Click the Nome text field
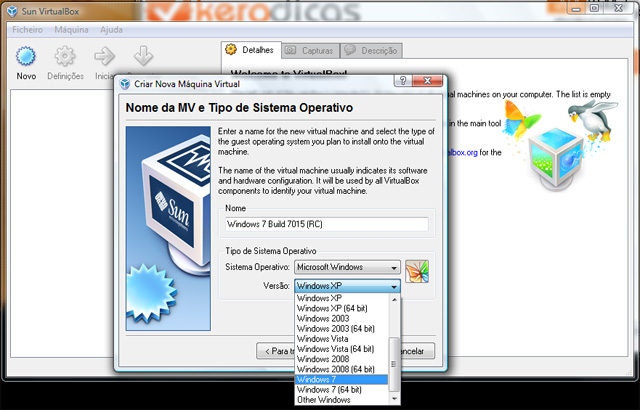 coord(327,224)
